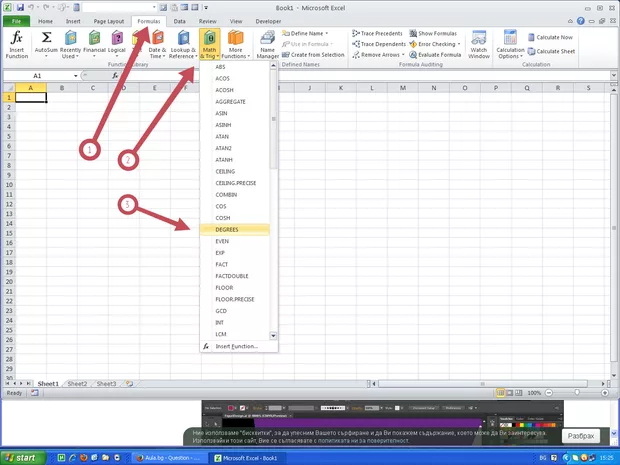Open the Sheet2 worksheet tab
The image size is (620, 465).
click(77, 383)
